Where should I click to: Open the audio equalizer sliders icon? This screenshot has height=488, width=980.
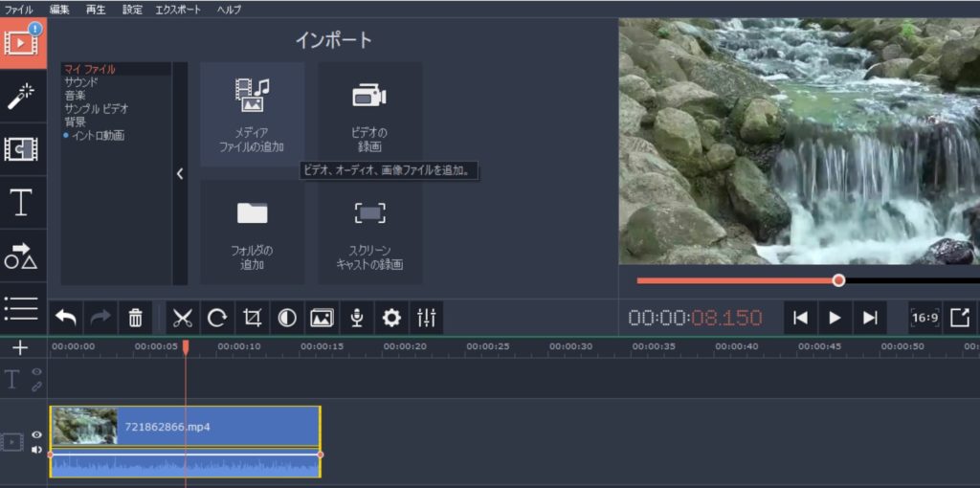click(x=427, y=318)
